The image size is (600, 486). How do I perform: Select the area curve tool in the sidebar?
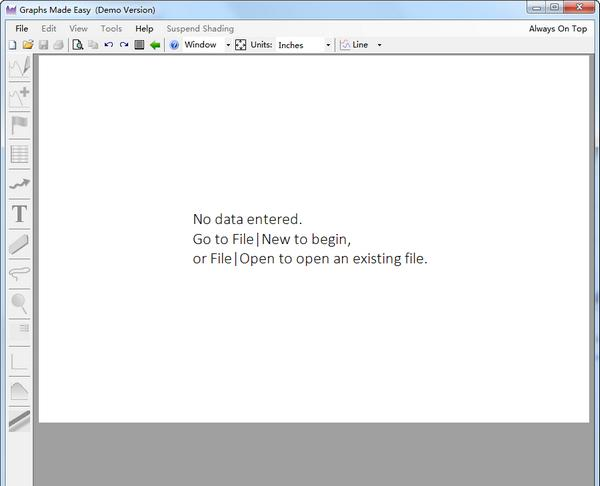pos(20,391)
